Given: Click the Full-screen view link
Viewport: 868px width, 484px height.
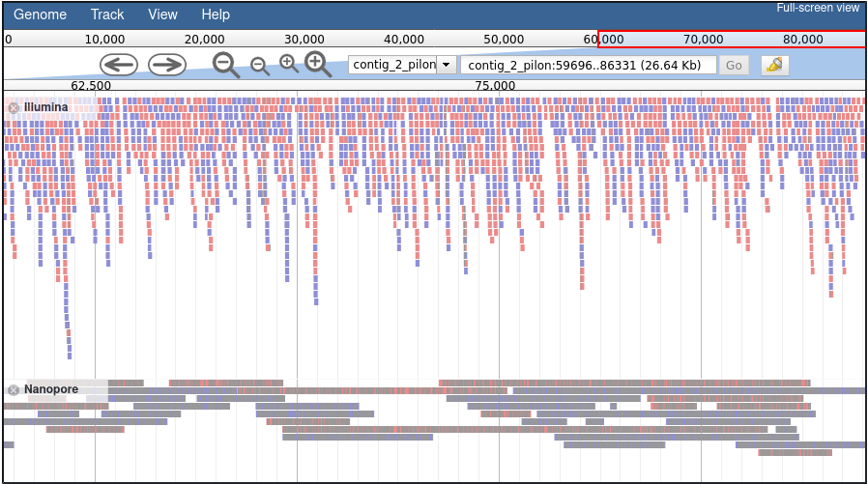Looking at the screenshot, I should [818, 8].
